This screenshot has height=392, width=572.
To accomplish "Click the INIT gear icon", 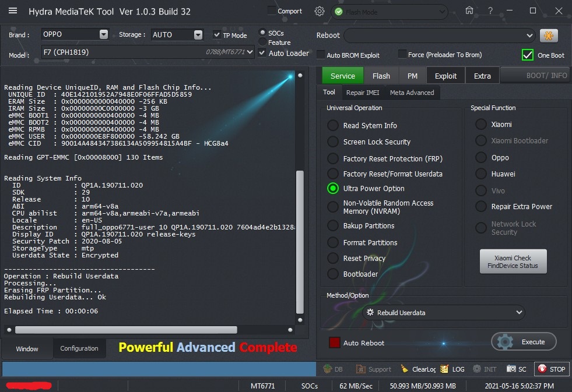I will point(477,369).
